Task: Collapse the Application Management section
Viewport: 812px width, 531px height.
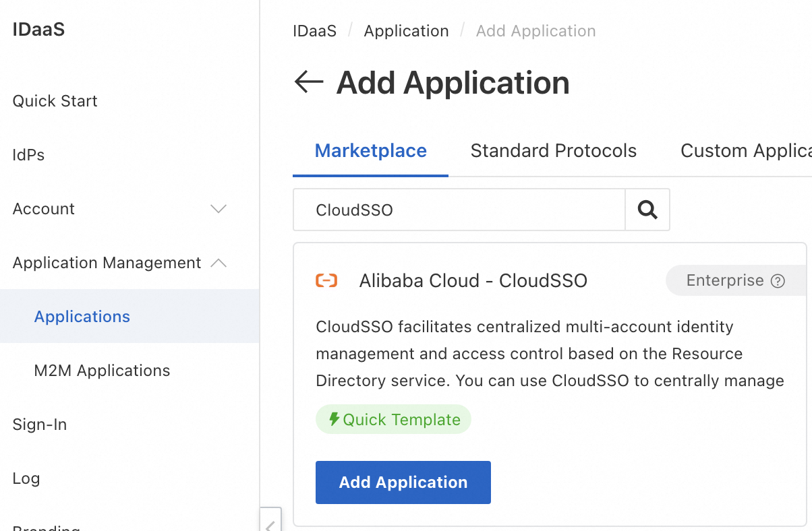Action: pyautogui.click(x=219, y=263)
